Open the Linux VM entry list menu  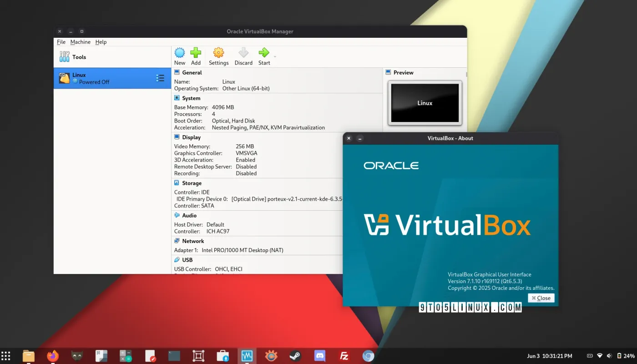[160, 78]
